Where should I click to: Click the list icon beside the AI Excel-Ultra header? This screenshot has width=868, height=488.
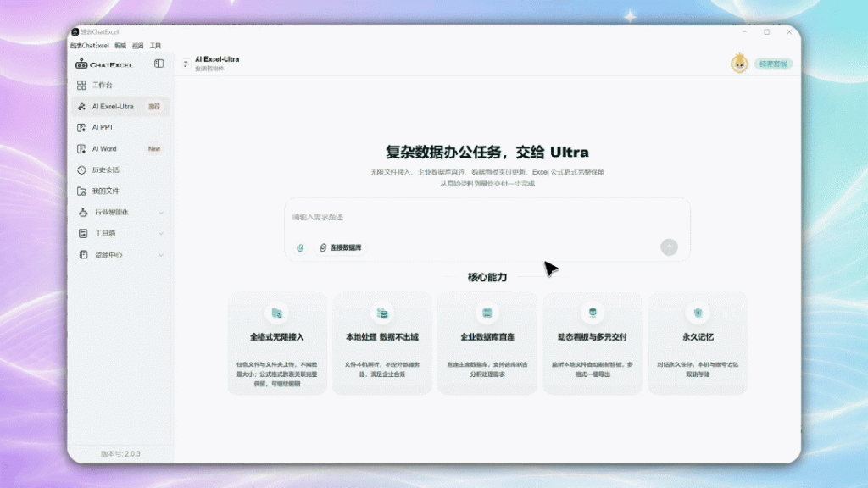(186, 64)
